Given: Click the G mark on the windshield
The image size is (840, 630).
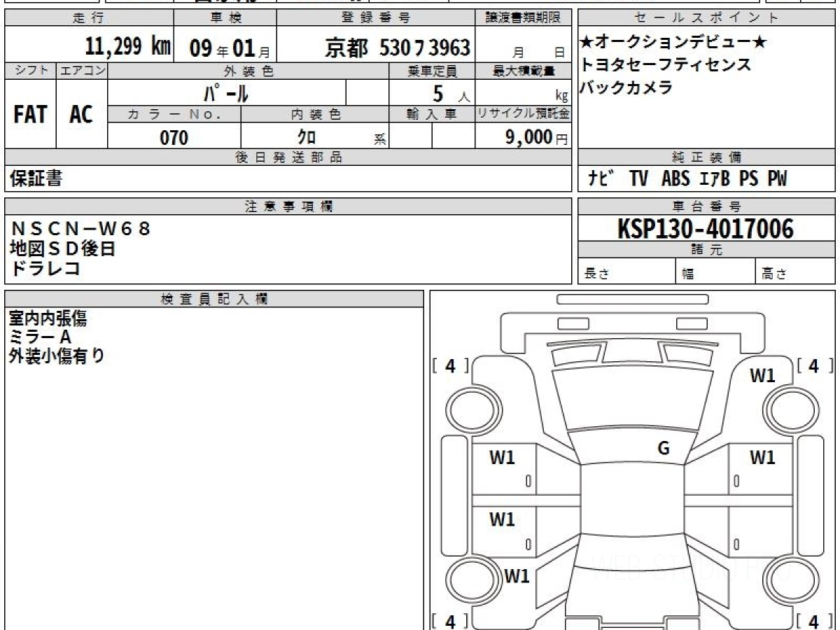Looking at the screenshot, I should coord(664,449).
